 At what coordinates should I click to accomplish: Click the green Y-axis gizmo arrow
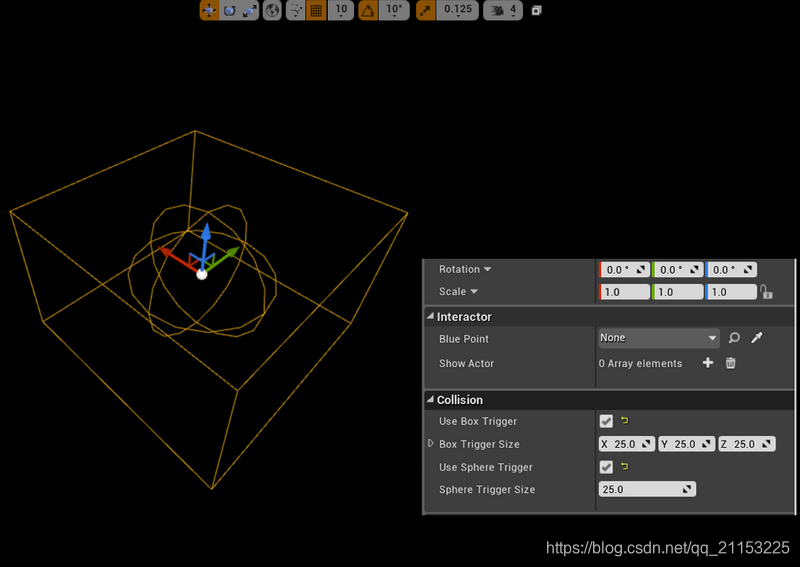pyautogui.click(x=231, y=253)
